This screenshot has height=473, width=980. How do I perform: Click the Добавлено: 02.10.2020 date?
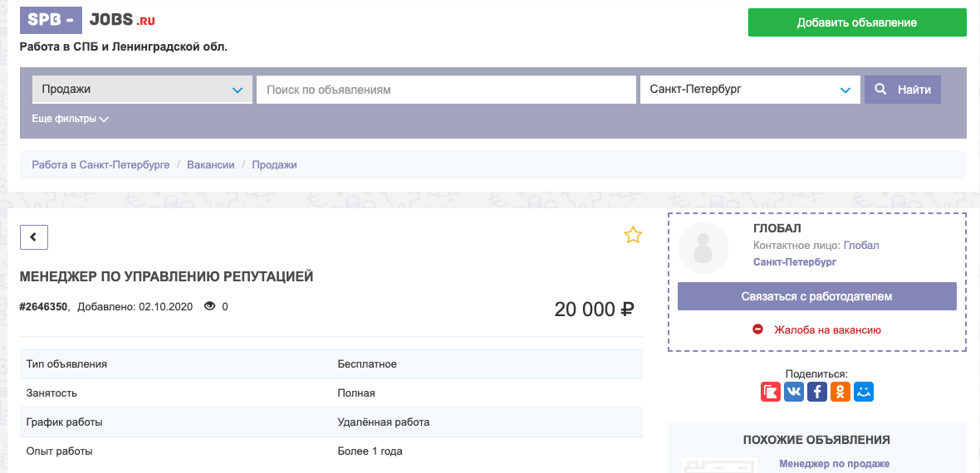pos(135,307)
